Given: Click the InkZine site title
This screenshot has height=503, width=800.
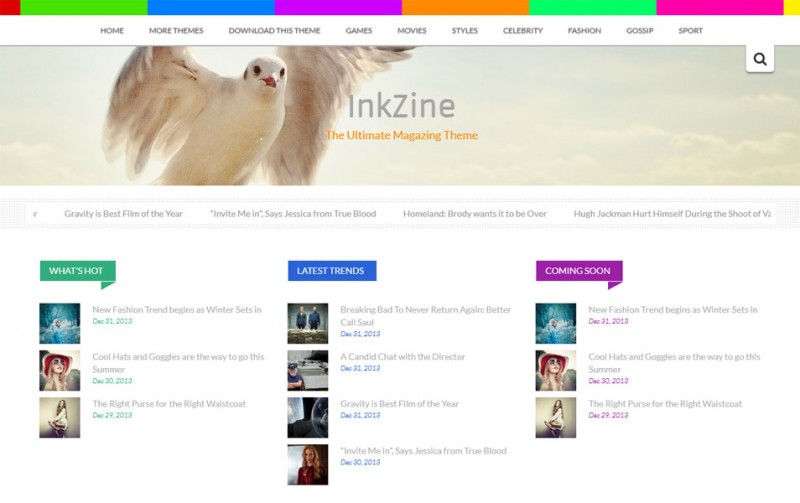Looking at the screenshot, I should pyautogui.click(x=401, y=106).
